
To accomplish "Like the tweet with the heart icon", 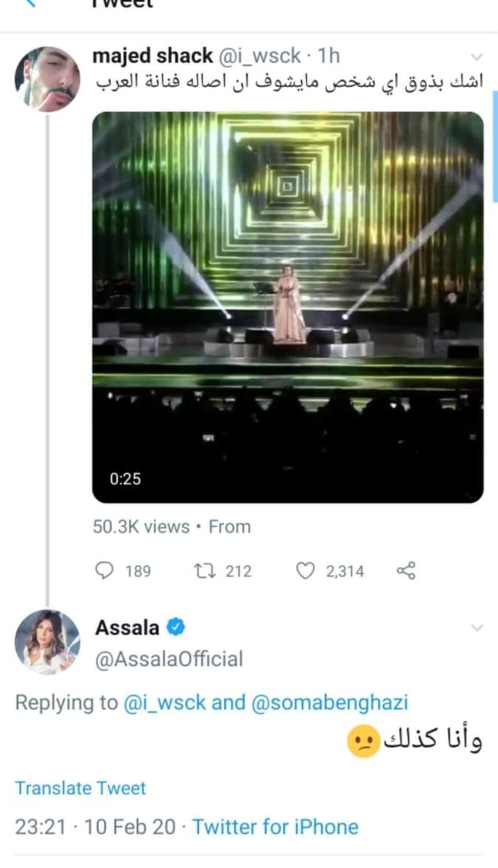I will tap(305, 571).
